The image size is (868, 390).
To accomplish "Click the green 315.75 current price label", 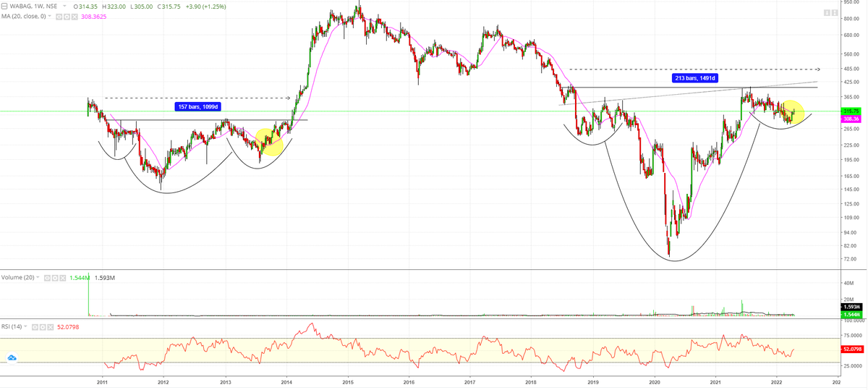I will (851, 111).
